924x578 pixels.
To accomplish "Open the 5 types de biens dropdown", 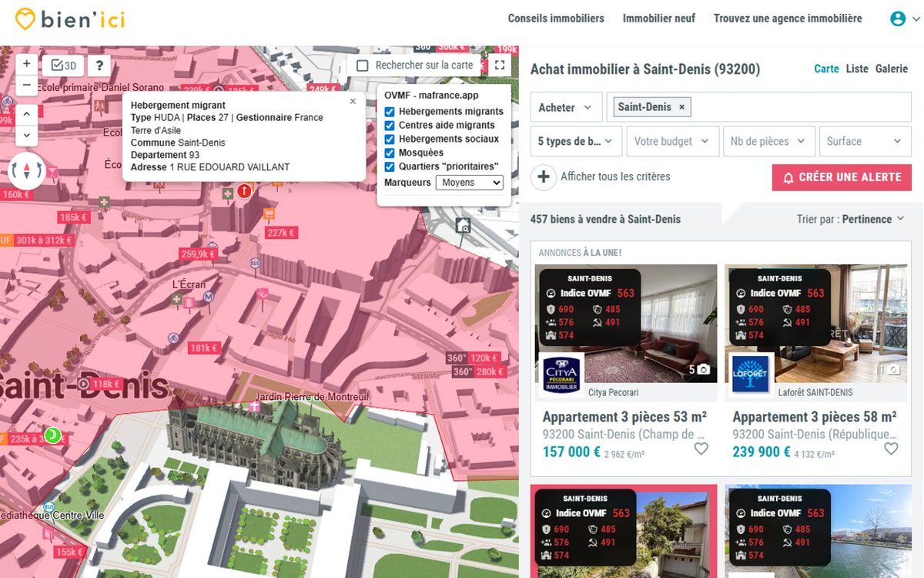I will click(x=577, y=141).
